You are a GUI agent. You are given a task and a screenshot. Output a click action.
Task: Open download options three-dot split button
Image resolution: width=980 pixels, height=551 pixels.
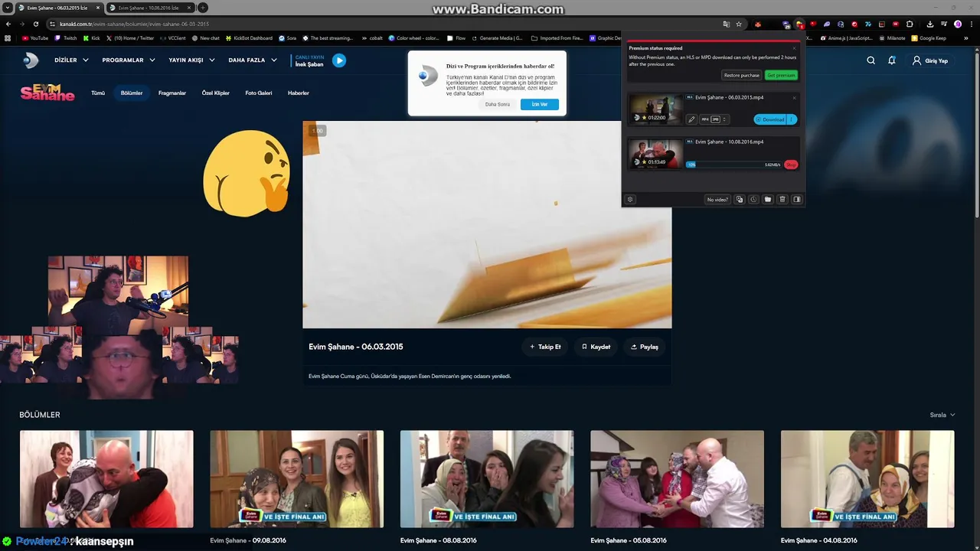point(792,119)
